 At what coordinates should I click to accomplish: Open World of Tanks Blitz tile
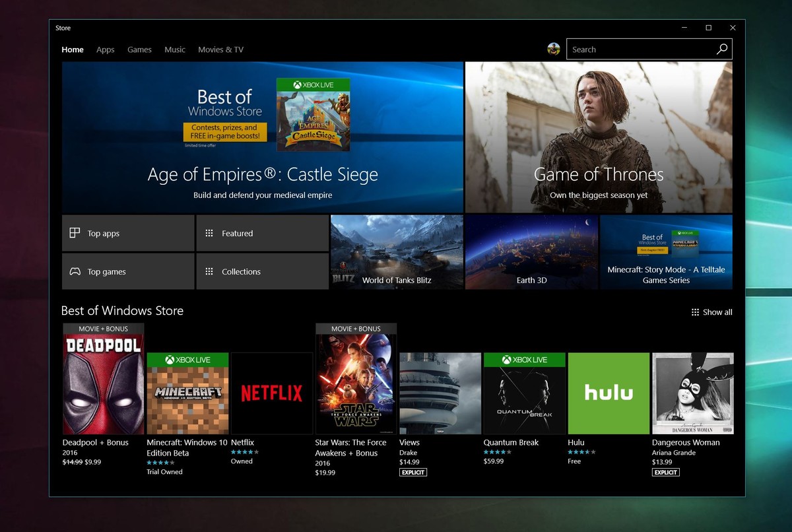(x=397, y=252)
